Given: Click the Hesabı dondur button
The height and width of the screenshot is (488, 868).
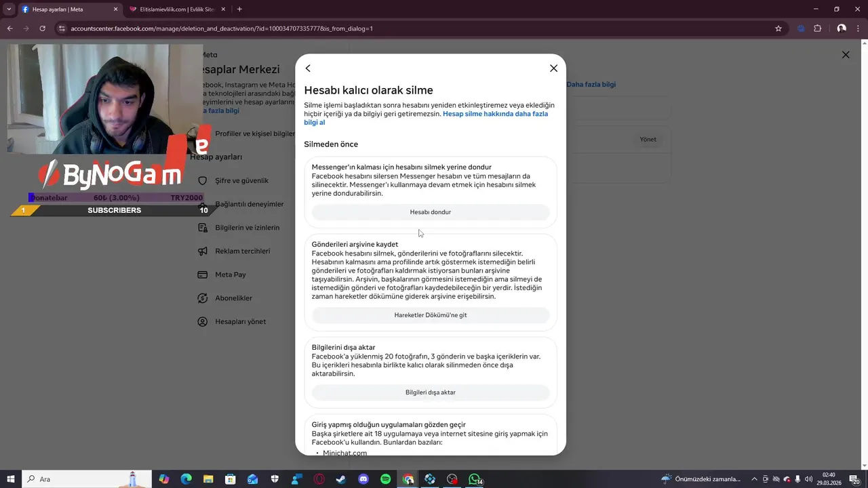Looking at the screenshot, I should tap(431, 212).
